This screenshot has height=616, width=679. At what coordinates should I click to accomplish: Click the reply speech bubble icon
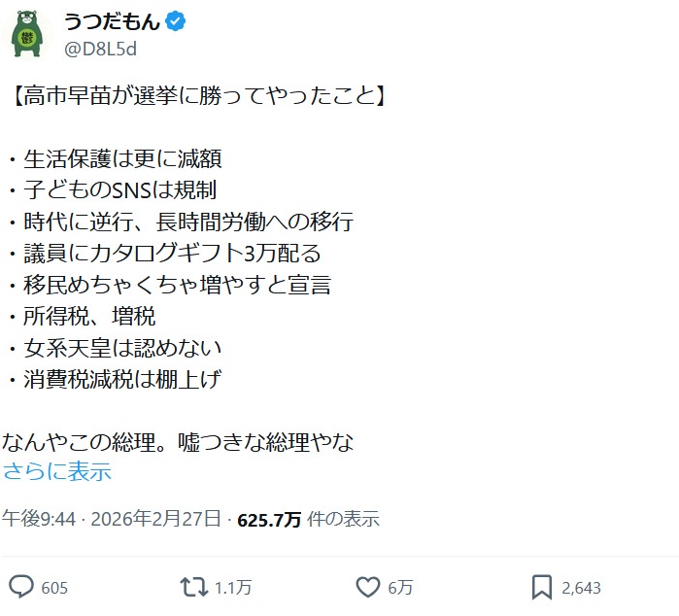(x=22, y=587)
